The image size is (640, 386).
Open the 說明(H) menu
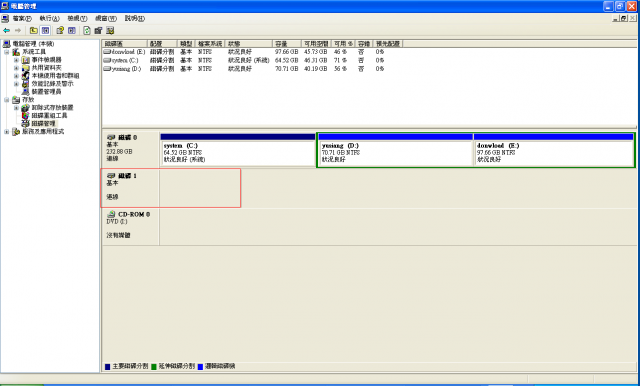135,18
